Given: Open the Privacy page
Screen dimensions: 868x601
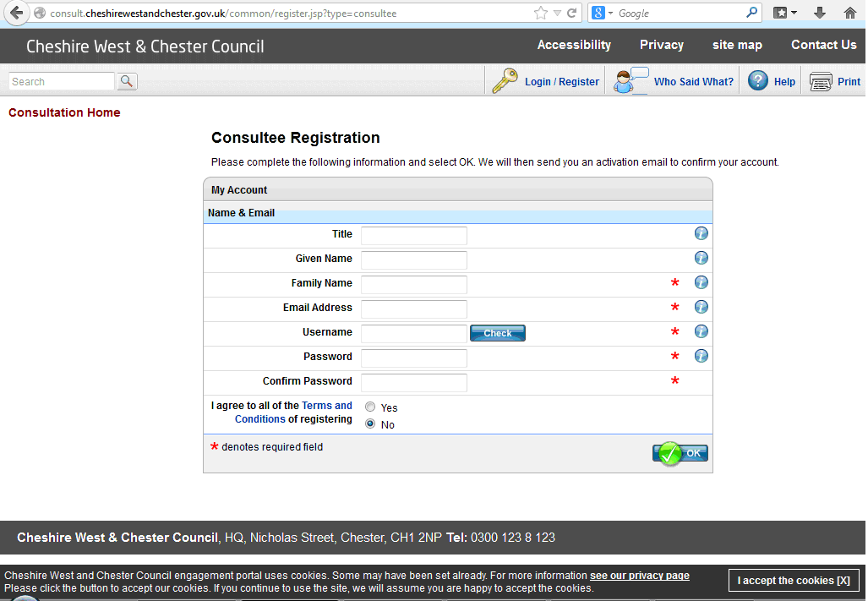Looking at the screenshot, I should [x=662, y=45].
